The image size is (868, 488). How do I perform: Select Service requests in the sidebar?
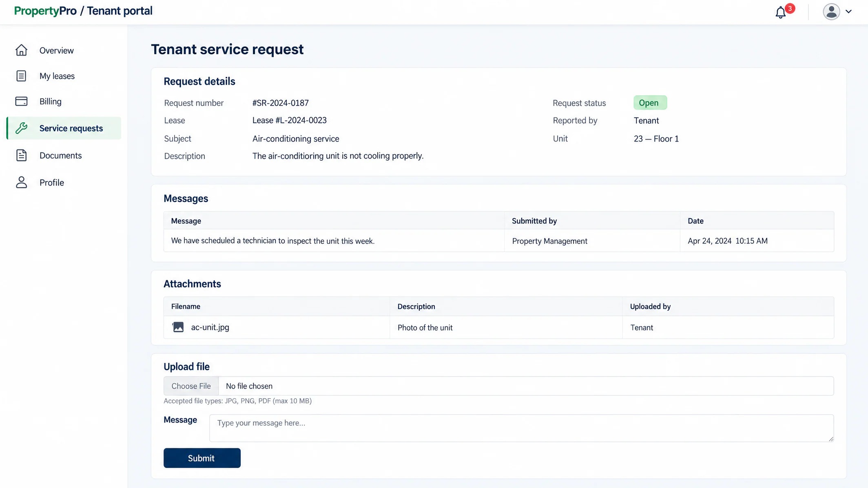coord(64,128)
